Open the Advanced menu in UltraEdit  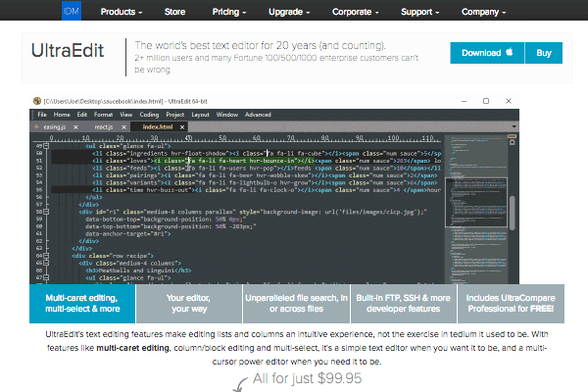[x=258, y=115]
